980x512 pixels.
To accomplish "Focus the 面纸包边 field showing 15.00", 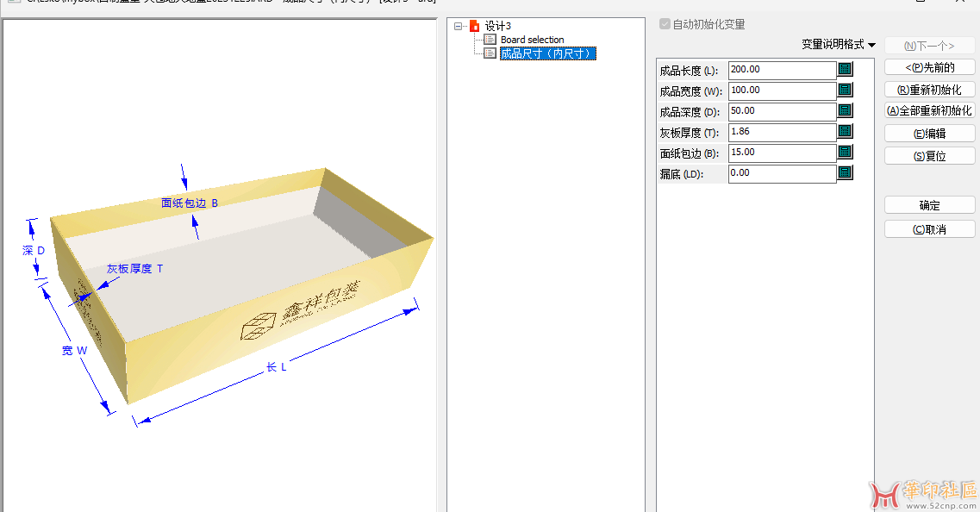I will [x=783, y=153].
